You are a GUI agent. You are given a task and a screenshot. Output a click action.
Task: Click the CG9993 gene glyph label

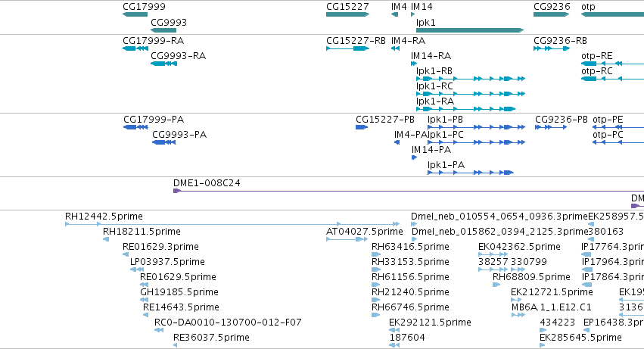(x=169, y=22)
